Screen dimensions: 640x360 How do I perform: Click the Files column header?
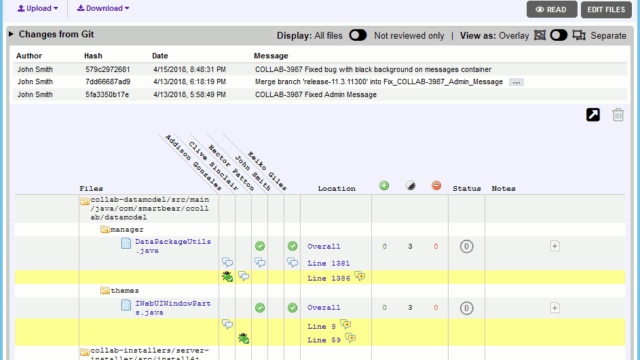(x=91, y=189)
